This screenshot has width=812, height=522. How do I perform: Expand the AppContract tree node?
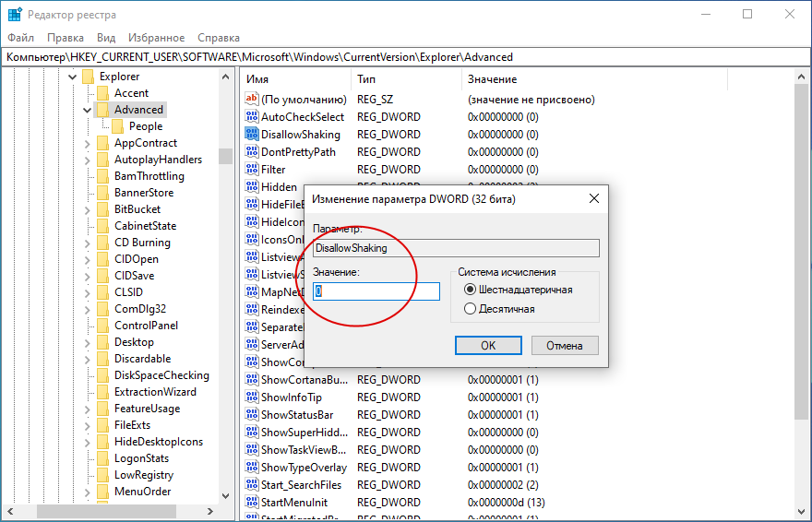(87, 143)
